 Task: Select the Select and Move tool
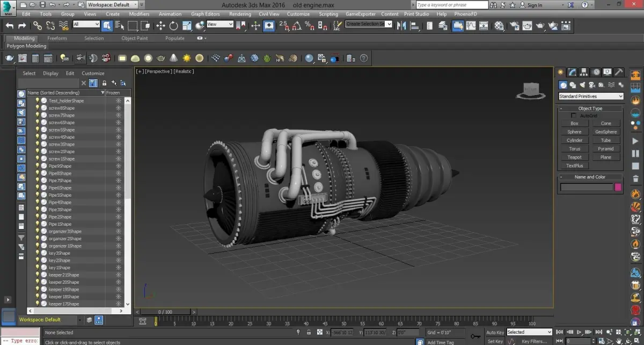160,25
